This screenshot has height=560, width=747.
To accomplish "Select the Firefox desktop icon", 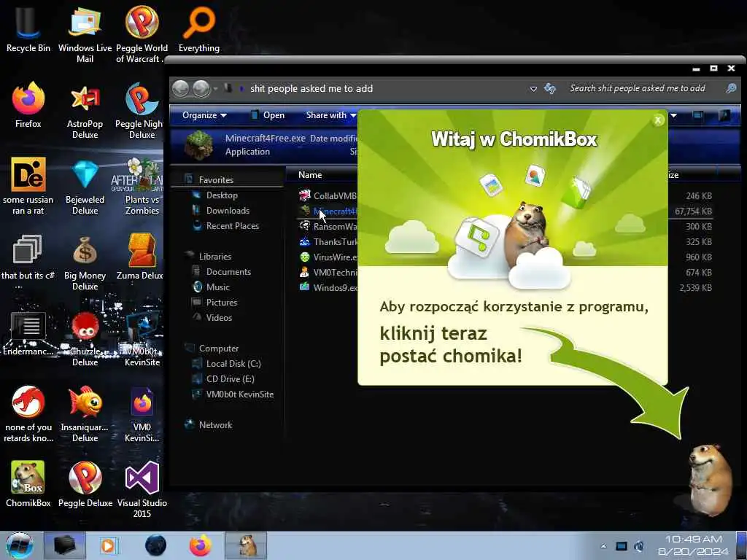I will pos(28,105).
